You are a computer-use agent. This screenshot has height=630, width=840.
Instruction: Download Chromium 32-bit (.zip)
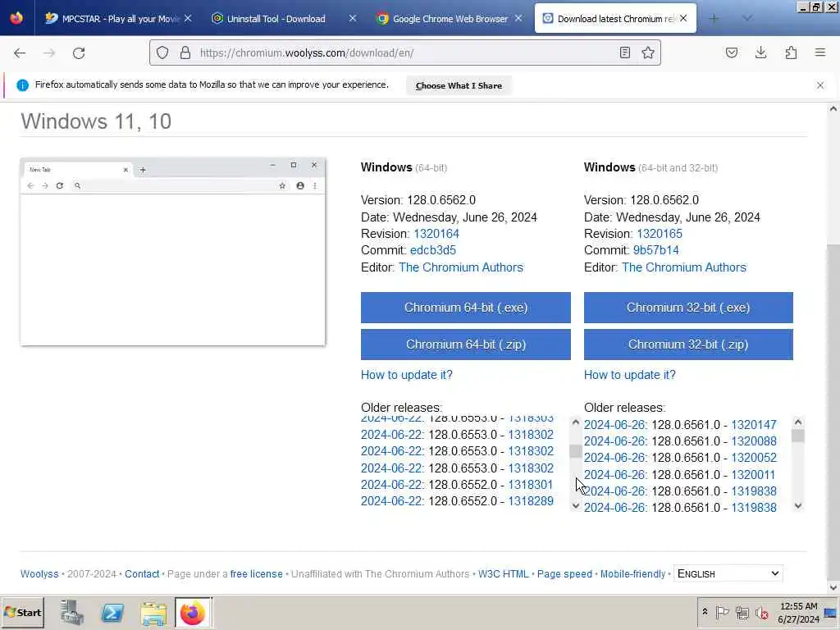[688, 345]
